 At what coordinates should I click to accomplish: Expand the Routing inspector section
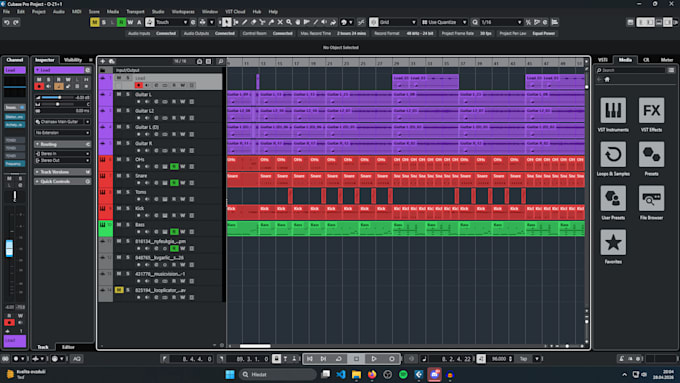click(x=62, y=144)
